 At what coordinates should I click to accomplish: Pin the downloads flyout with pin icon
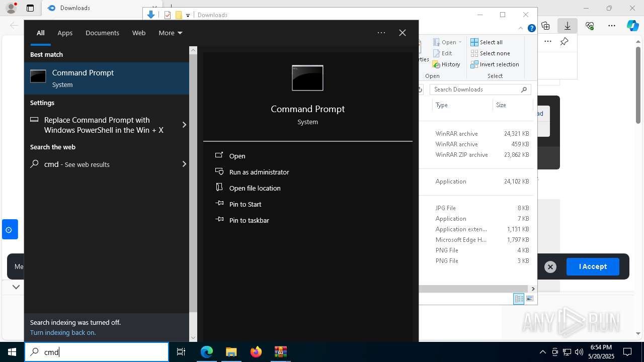[x=565, y=42]
